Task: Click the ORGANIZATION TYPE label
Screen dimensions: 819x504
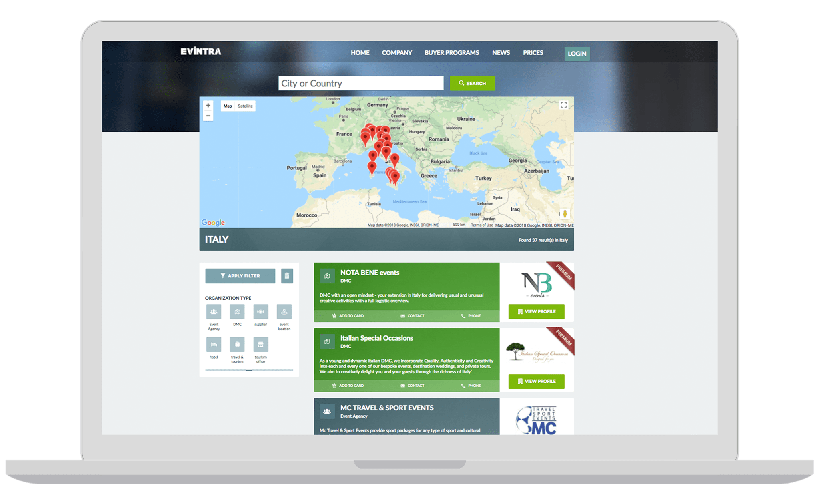Action: click(228, 298)
